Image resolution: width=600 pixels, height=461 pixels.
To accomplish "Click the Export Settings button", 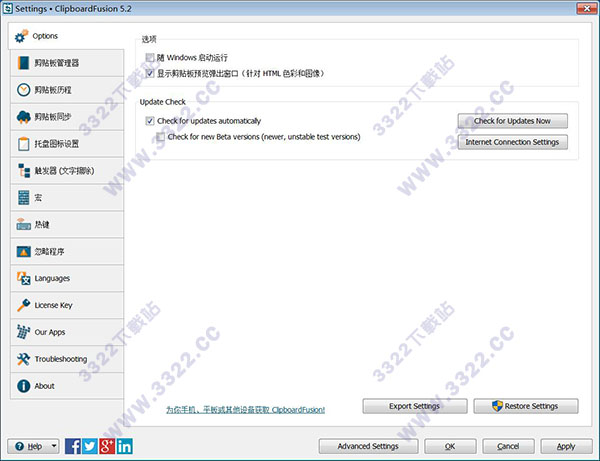I will (415, 406).
